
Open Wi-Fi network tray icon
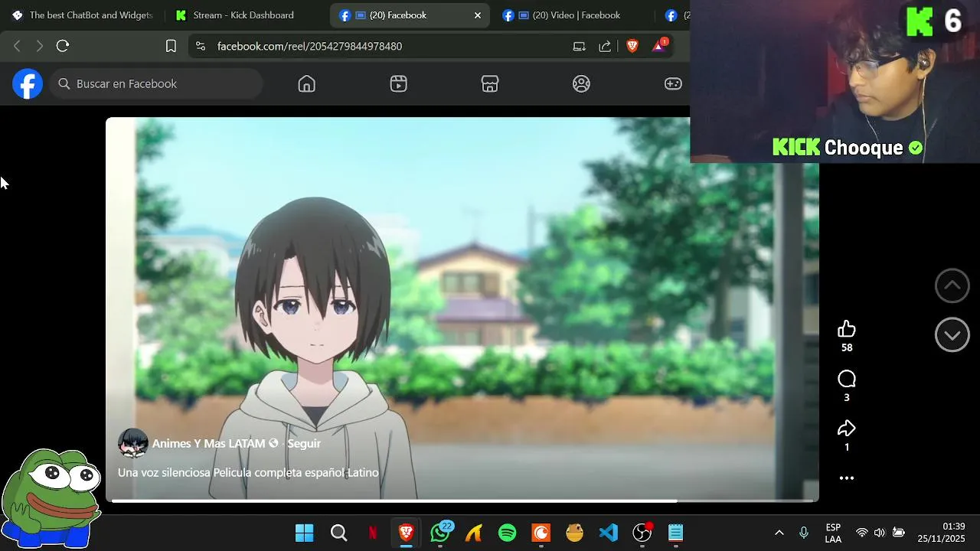(x=862, y=533)
